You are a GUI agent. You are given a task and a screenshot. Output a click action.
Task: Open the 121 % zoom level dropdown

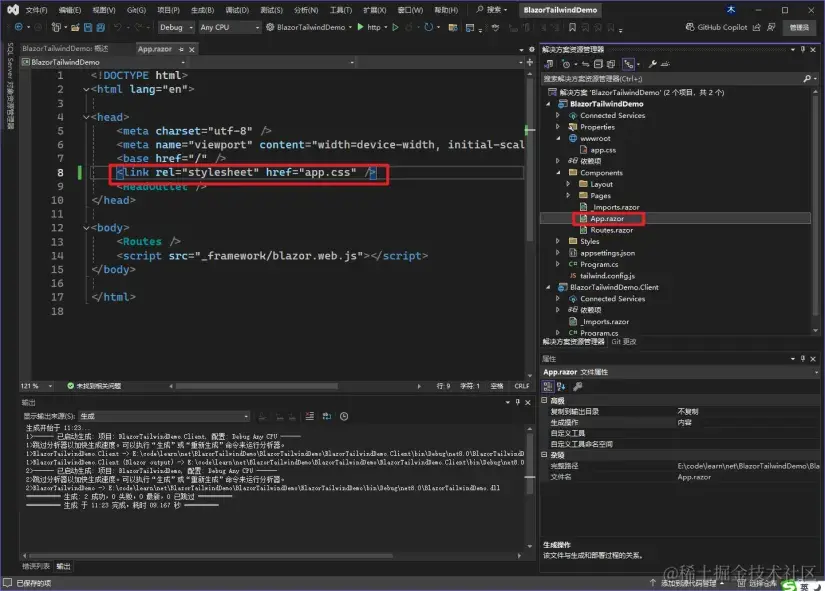(x=36, y=386)
